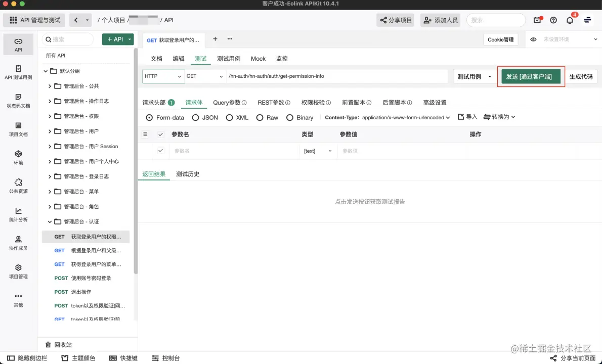Open the 请求头部 tab

click(x=158, y=103)
